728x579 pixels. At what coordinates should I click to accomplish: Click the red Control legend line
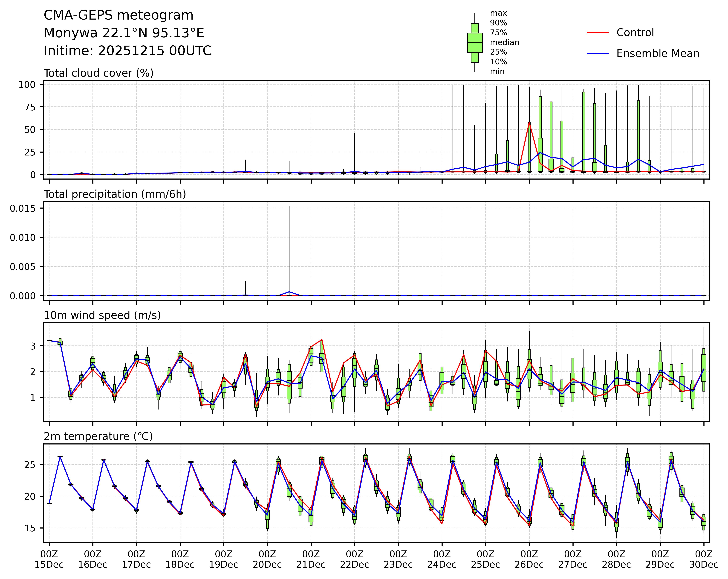(x=597, y=33)
